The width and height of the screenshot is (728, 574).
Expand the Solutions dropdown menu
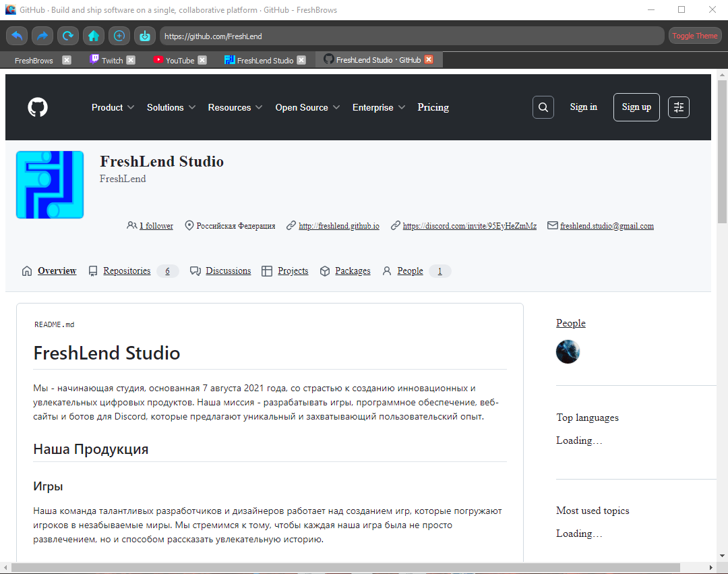click(171, 107)
